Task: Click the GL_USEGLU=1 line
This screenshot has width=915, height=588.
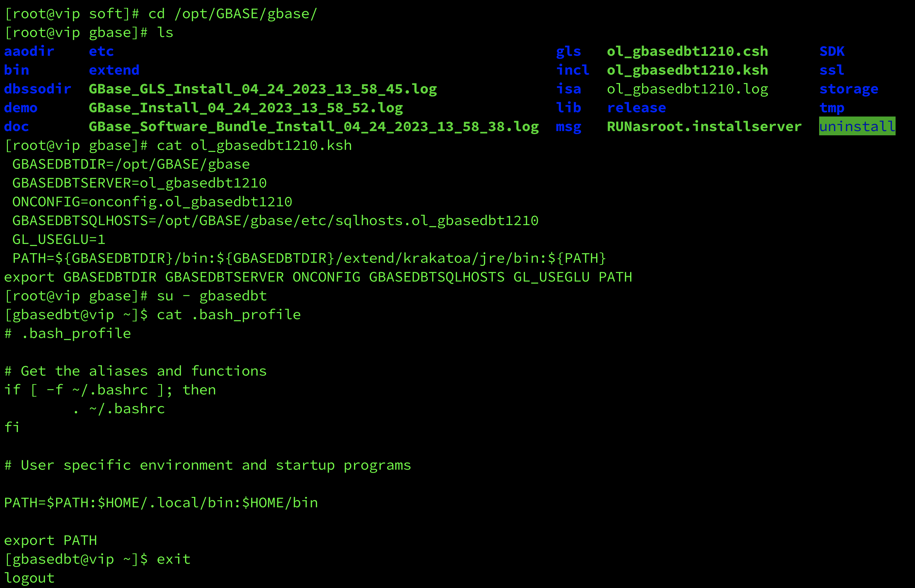Action: pos(59,239)
